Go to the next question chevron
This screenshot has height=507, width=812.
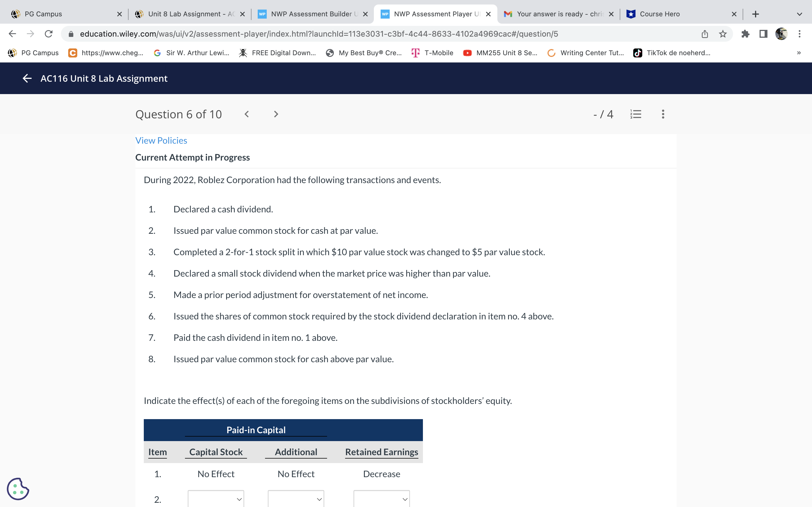(276, 114)
